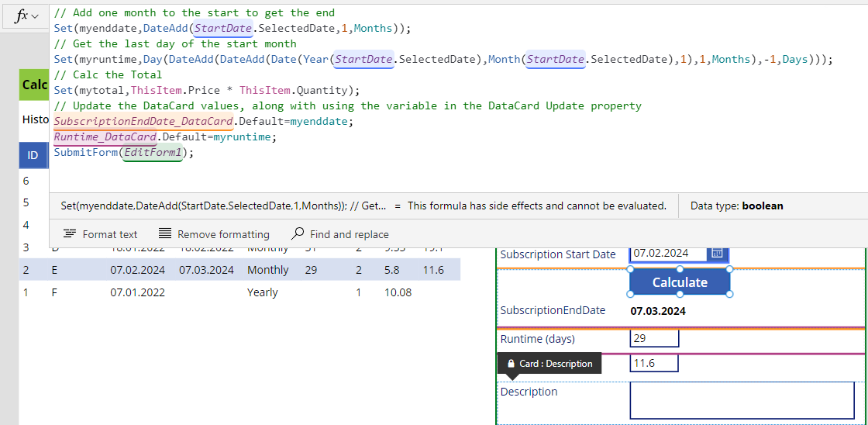
Task: Click the Format text icon
Action: 70,233
